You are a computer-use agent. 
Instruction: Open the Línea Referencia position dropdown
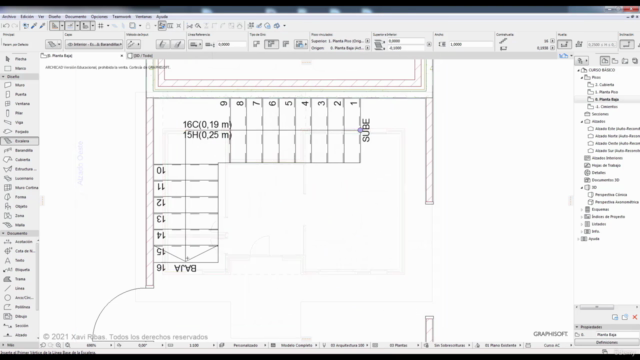[196, 44]
